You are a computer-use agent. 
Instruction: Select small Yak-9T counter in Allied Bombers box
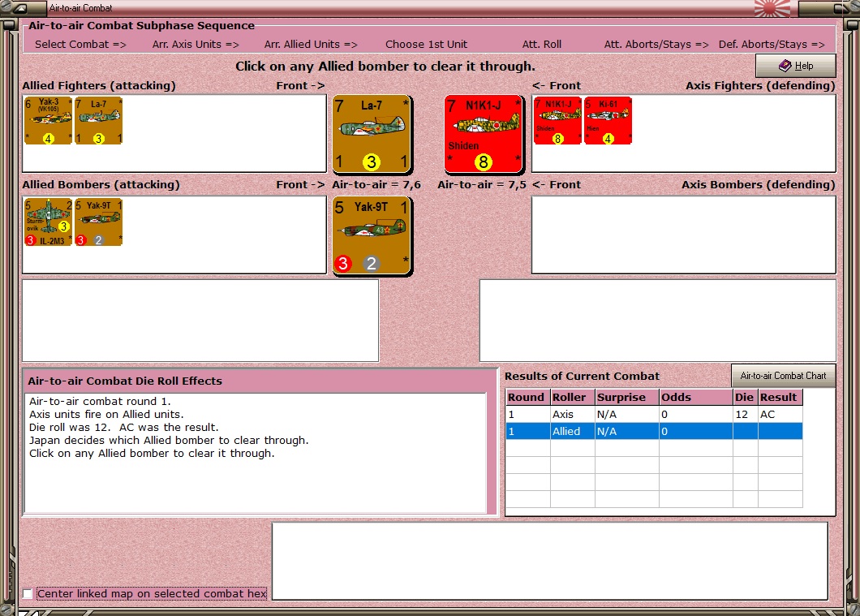pyautogui.click(x=99, y=222)
